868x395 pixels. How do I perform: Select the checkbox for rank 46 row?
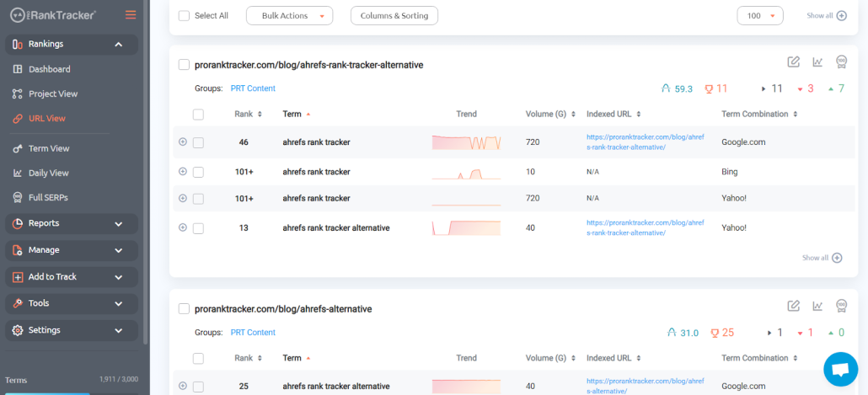(x=198, y=142)
